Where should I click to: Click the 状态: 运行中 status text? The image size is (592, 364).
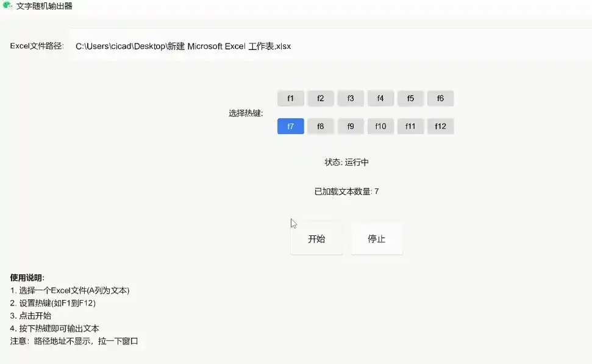[x=346, y=162]
